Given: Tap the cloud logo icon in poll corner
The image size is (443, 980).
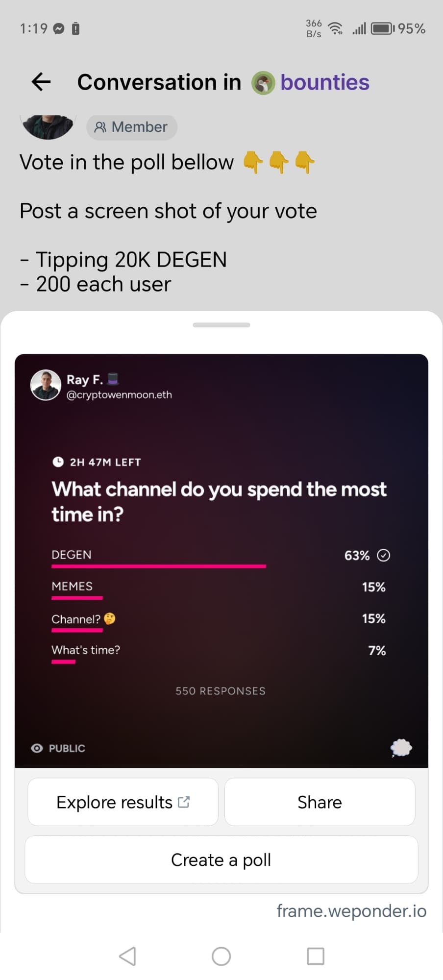Looking at the screenshot, I should tap(401, 748).
